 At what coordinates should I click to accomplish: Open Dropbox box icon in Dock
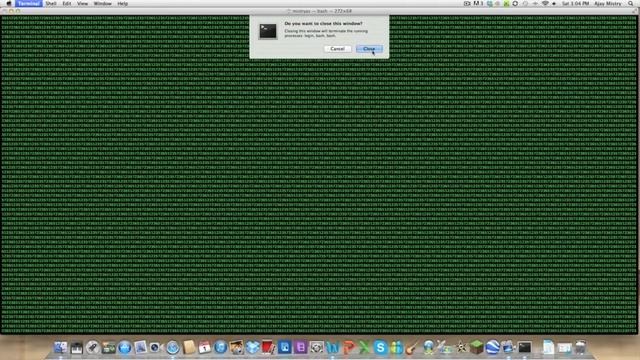pos(253,347)
